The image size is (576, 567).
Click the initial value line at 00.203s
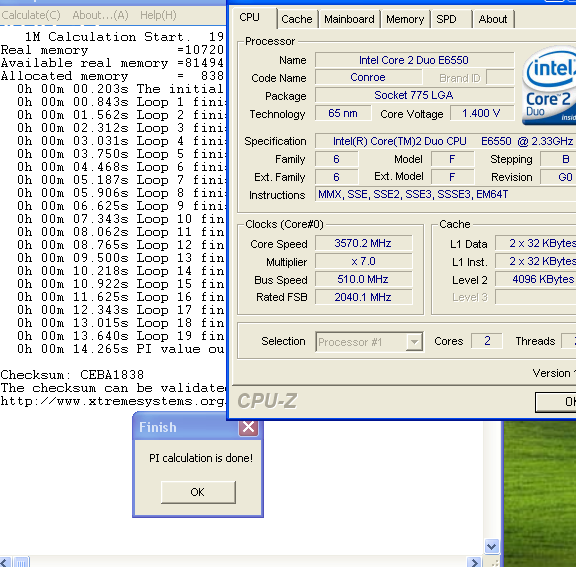point(121,89)
